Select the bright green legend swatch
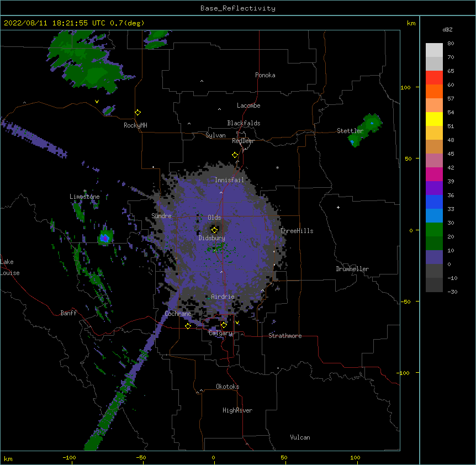The width and height of the screenshot is (476, 465). point(434,230)
